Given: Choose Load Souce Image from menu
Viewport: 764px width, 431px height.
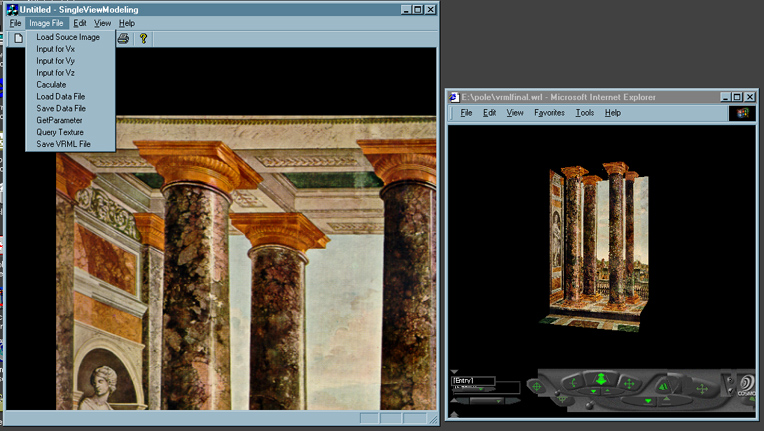Looking at the screenshot, I should pyautogui.click(x=68, y=37).
